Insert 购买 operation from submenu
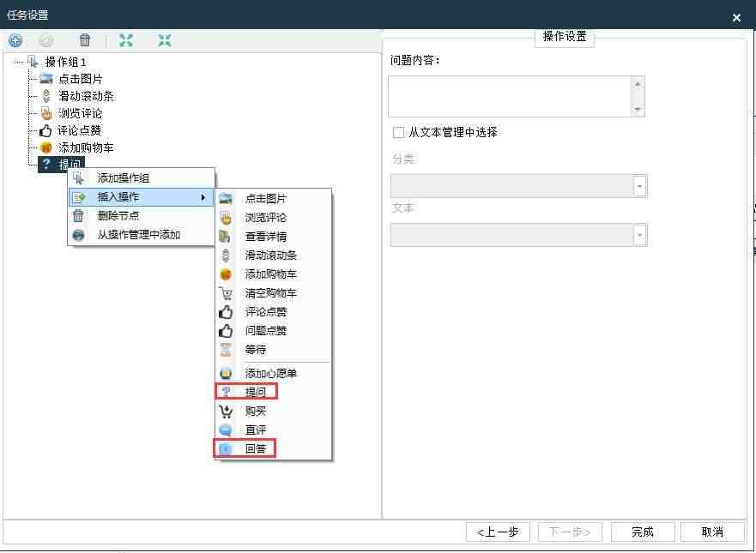Screen dimensions: 756x553 [274, 411]
